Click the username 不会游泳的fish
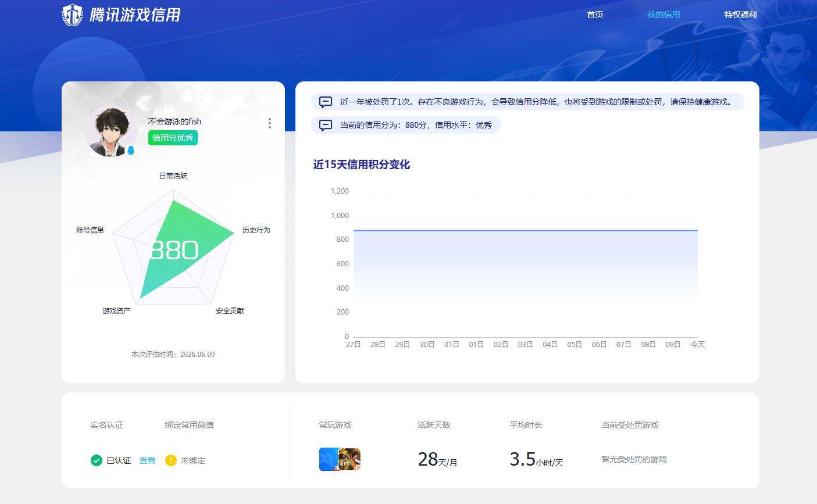817x504 pixels. point(174,121)
